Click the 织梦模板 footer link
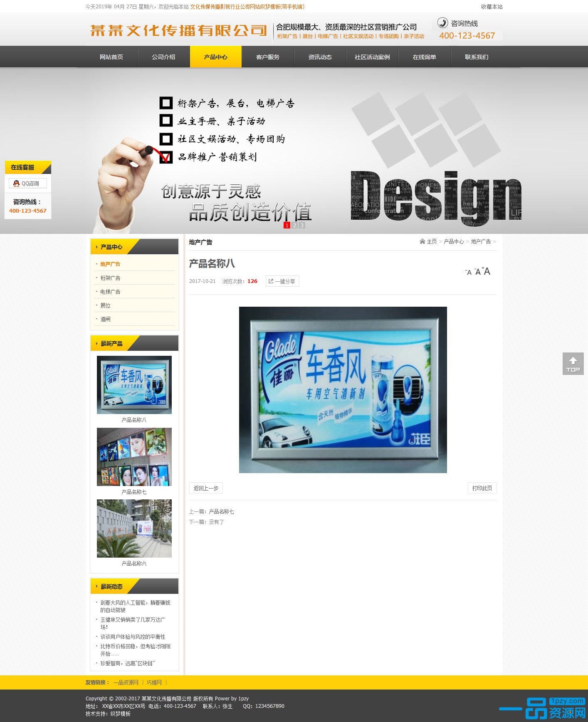588x722 pixels. (x=120, y=714)
